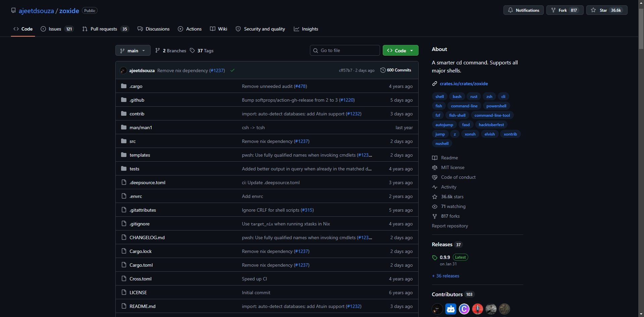This screenshot has width=644, height=317.
Task: Click the release tag icon beside 0.9.9
Action: [435, 258]
